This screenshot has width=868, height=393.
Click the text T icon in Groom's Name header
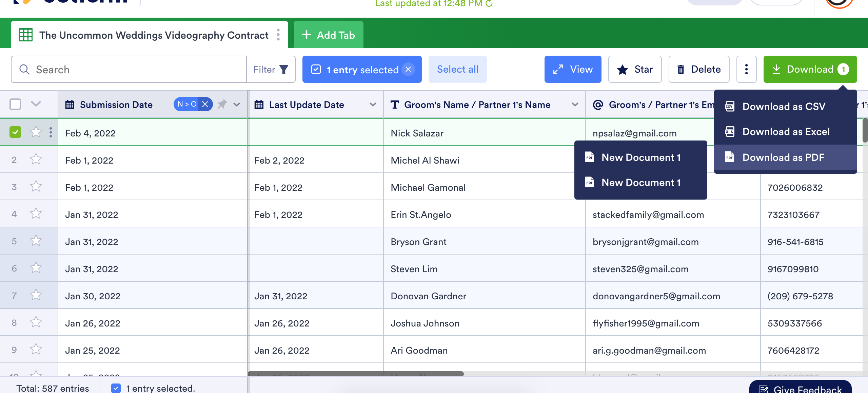[x=394, y=105]
